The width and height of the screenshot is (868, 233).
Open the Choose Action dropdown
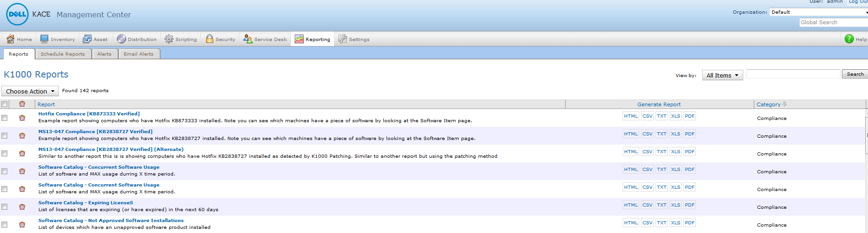pos(30,91)
